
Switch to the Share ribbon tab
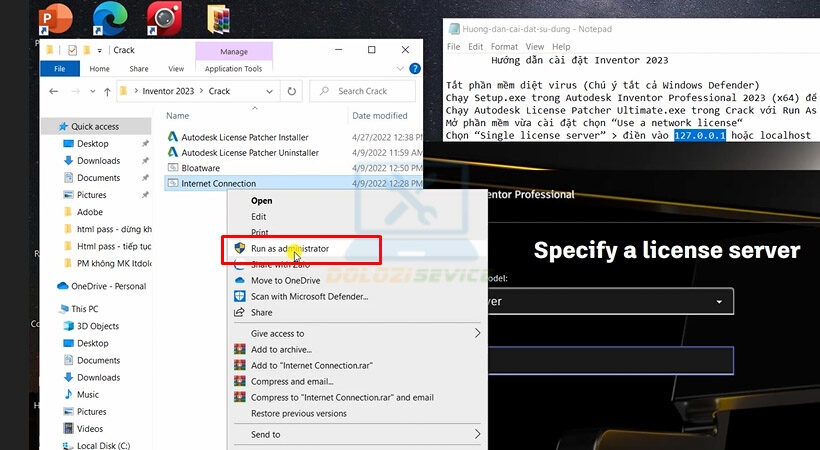click(139, 69)
